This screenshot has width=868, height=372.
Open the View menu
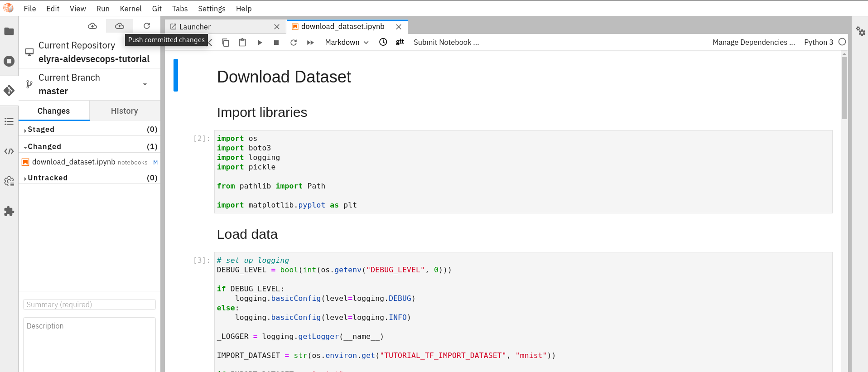point(77,9)
